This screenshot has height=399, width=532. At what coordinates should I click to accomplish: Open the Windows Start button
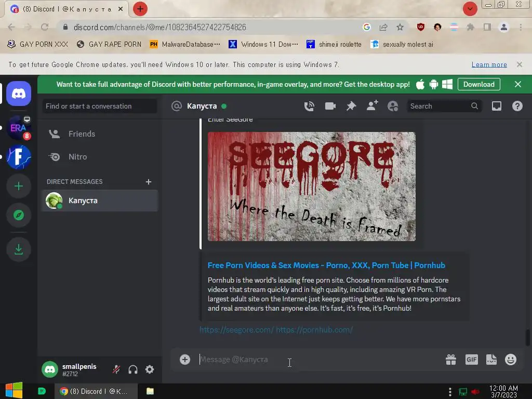[x=14, y=391]
